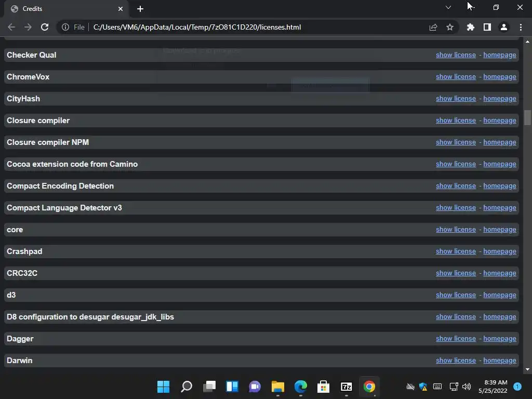Click the address bar URL

pyautogui.click(x=197, y=27)
